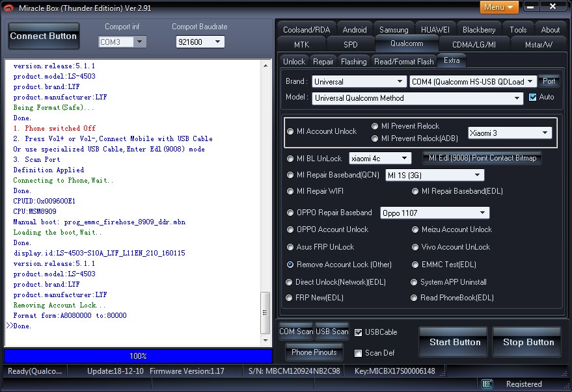Click the USB Scan button
The height and width of the screenshot is (392, 572).
point(332,332)
